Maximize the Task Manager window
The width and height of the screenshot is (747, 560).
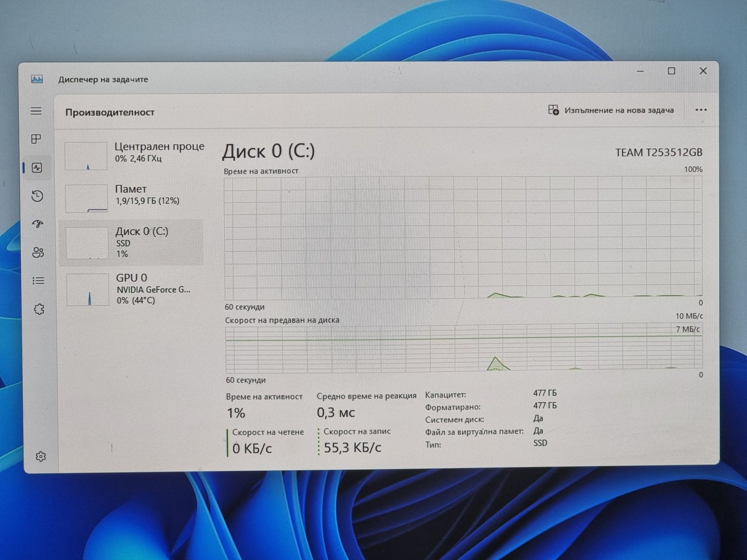(672, 71)
